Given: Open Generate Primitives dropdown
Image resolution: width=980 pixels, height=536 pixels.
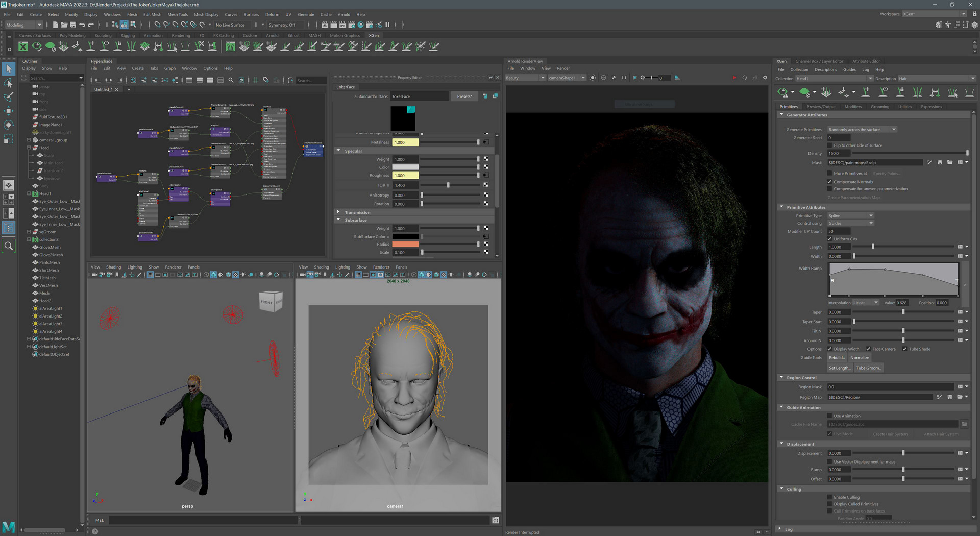Looking at the screenshot, I should [862, 130].
